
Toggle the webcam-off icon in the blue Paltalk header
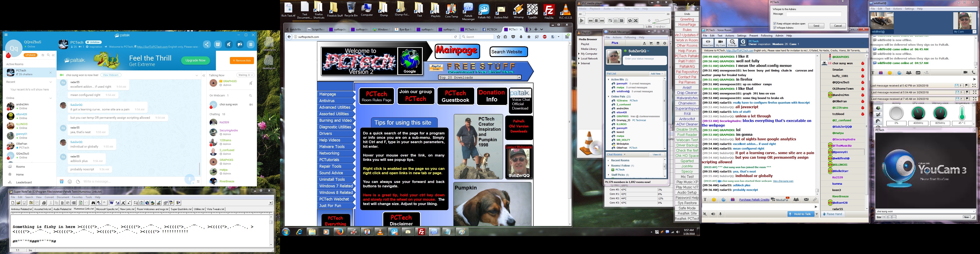[x=240, y=45]
